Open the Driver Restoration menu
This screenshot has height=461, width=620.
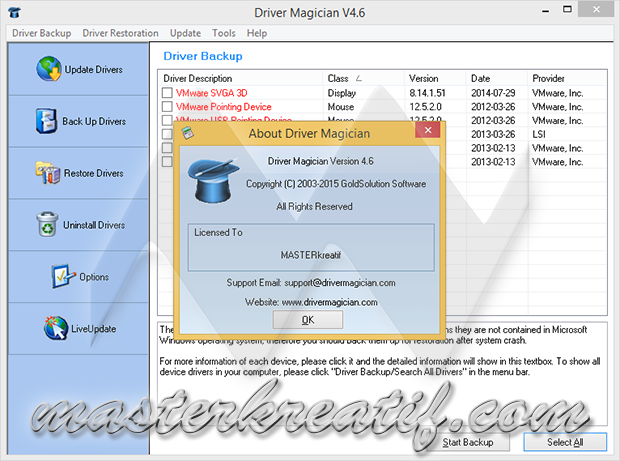coord(120,33)
